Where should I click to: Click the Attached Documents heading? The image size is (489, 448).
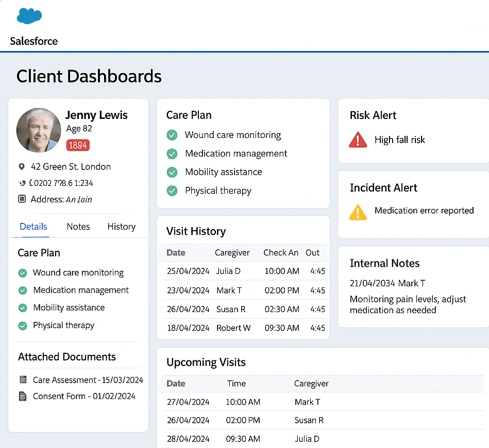[67, 357]
